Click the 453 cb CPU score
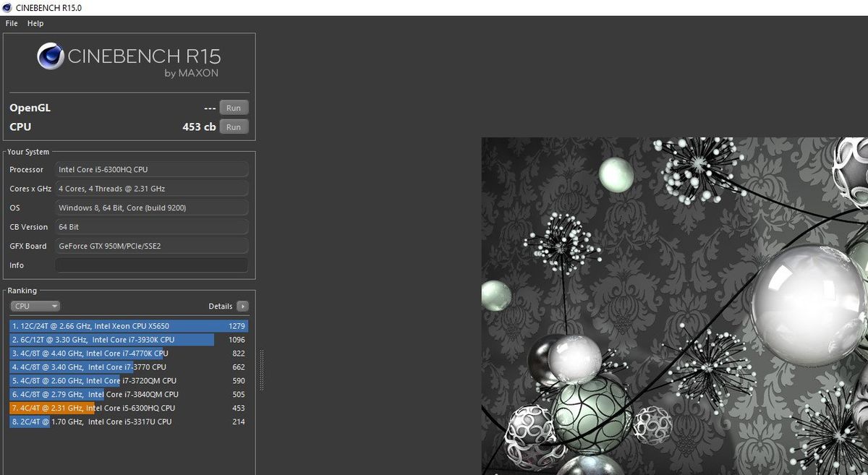The height and width of the screenshot is (475, 868). [199, 127]
